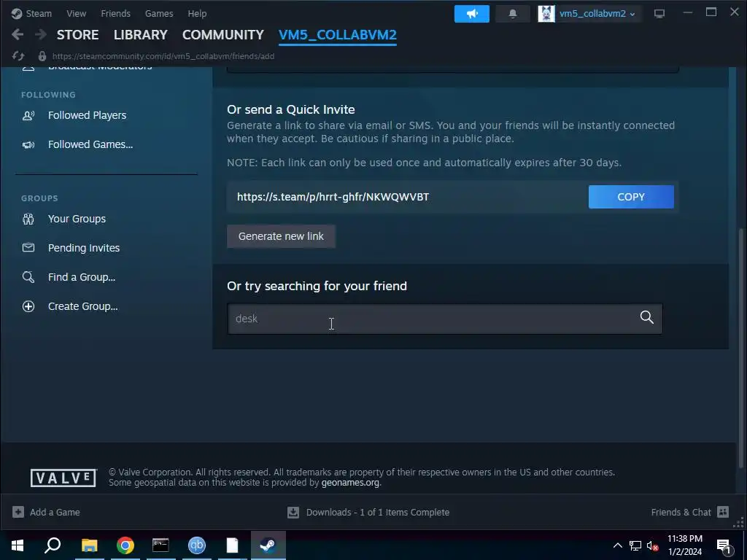The width and height of the screenshot is (747, 560).
Task: Open the Help menu
Action: pyautogui.click(x=197, y=13)
